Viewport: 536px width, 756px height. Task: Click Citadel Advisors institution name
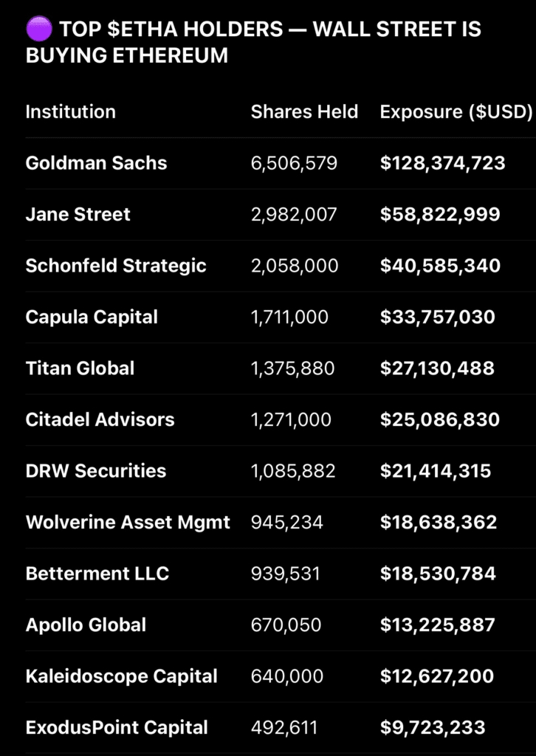100,420
